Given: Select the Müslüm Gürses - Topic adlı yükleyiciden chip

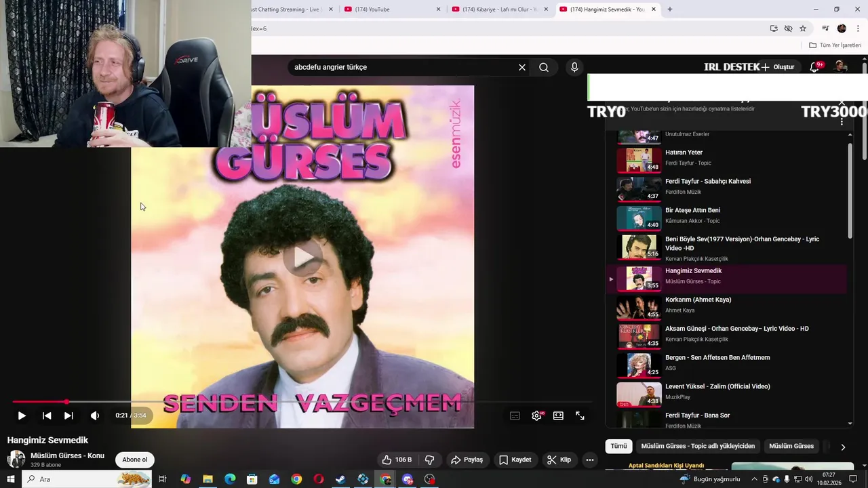Looking at the screenshot, I should (x=698, y=446).
